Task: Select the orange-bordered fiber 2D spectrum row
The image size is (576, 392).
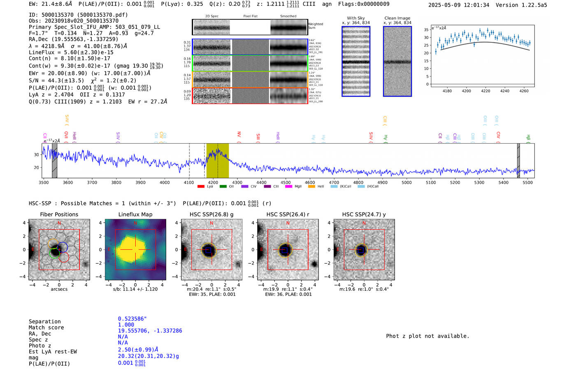Action: pos(250,79)
